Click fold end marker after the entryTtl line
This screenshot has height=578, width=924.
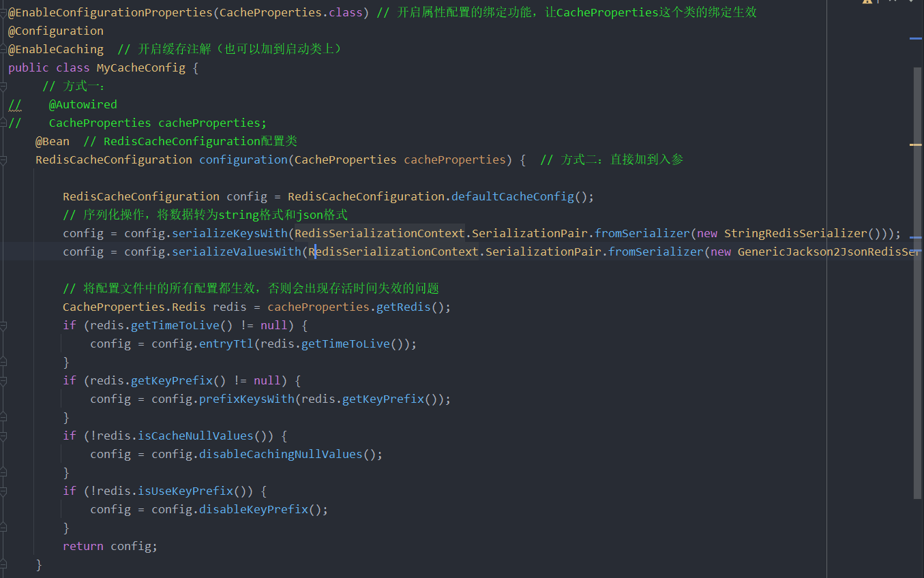point(3,363)
